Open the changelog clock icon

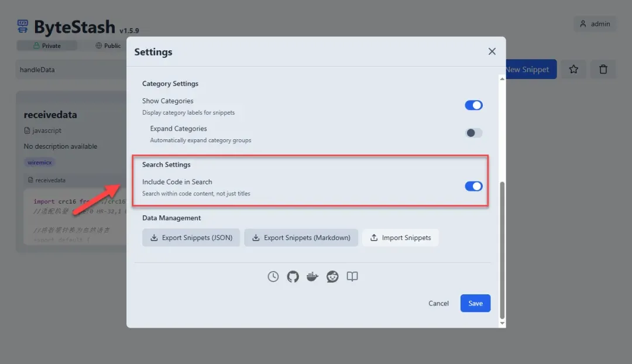[x=273, y=277]
